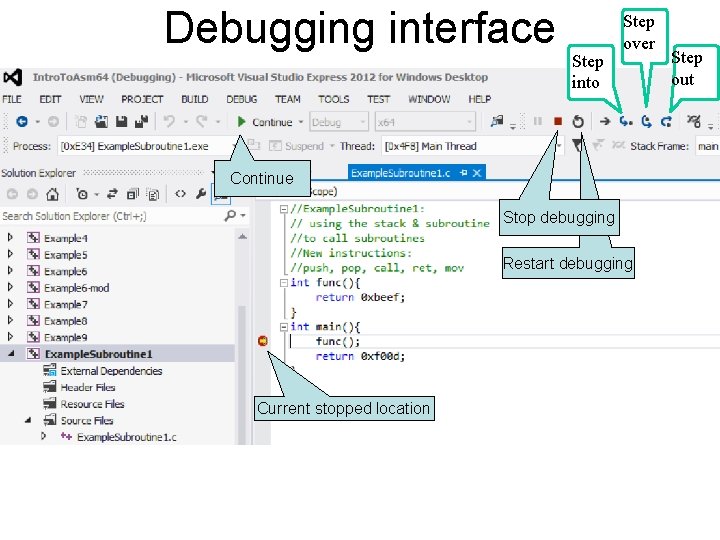
Task: Click the Solution Explorer Home icon
Action: click(52, 194)
